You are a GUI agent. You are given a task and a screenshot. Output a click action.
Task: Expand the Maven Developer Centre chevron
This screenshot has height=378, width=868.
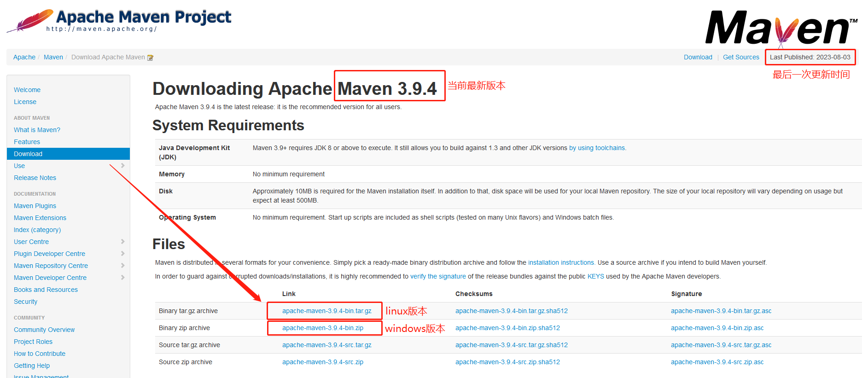pyautogui.click(x=122, y=278)
